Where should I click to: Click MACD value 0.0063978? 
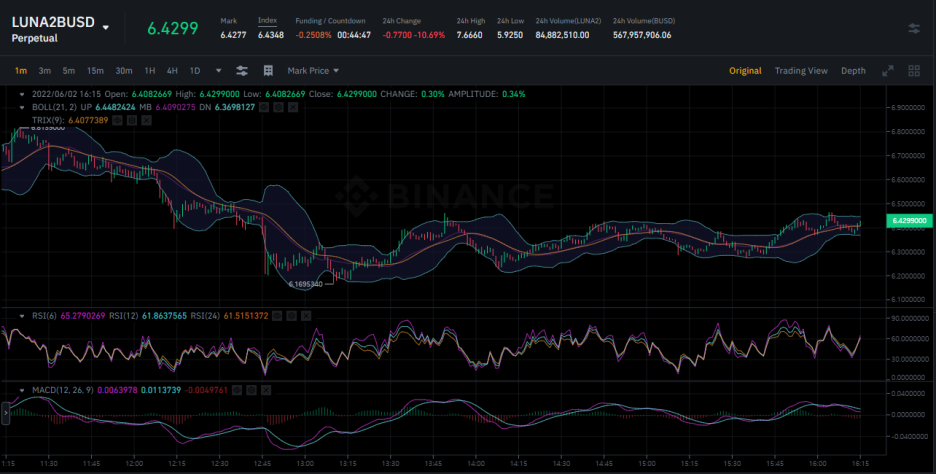(118, 390)
